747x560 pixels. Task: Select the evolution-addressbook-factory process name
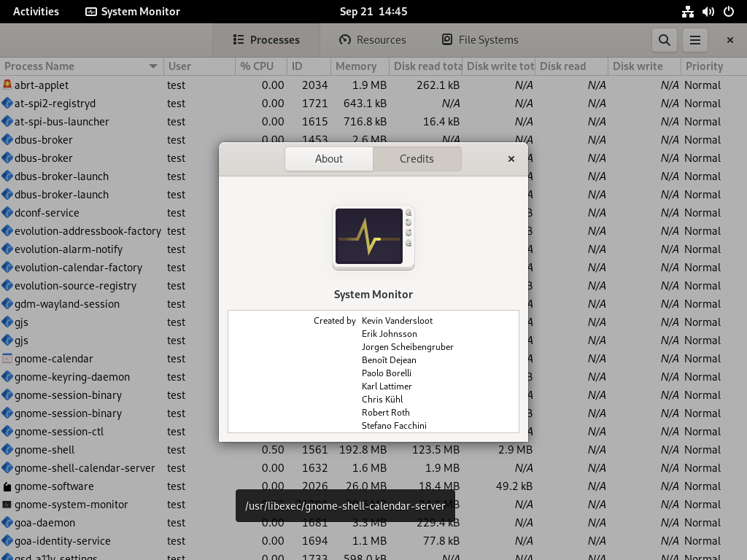[88, 231]
